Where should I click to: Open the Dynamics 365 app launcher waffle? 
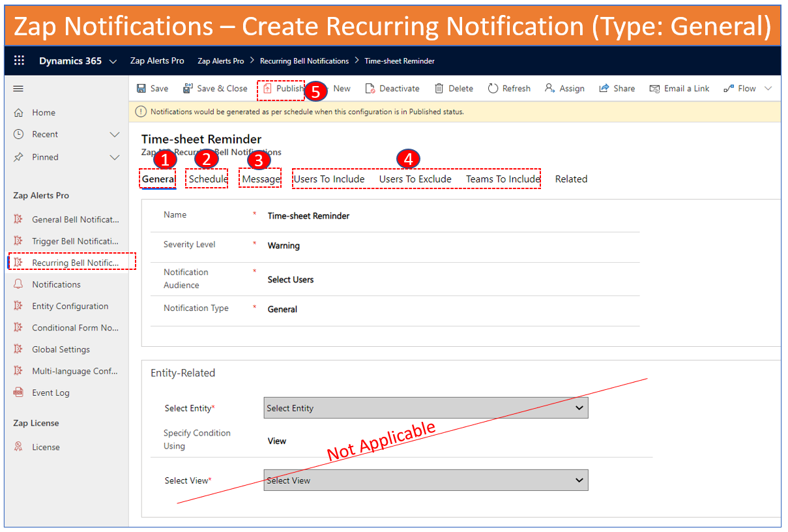pos(19,61)
